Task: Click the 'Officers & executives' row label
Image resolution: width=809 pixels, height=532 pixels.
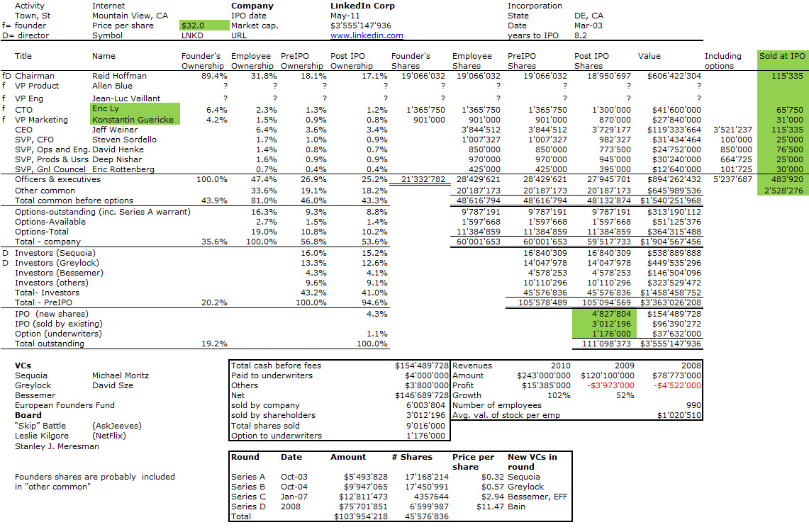Action: pos(58,179)
